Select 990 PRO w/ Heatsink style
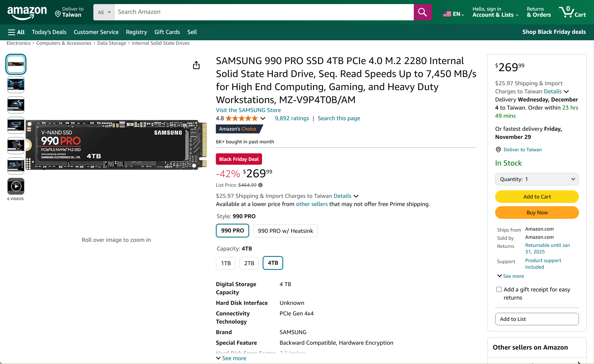594x364 pixels. 285,231
